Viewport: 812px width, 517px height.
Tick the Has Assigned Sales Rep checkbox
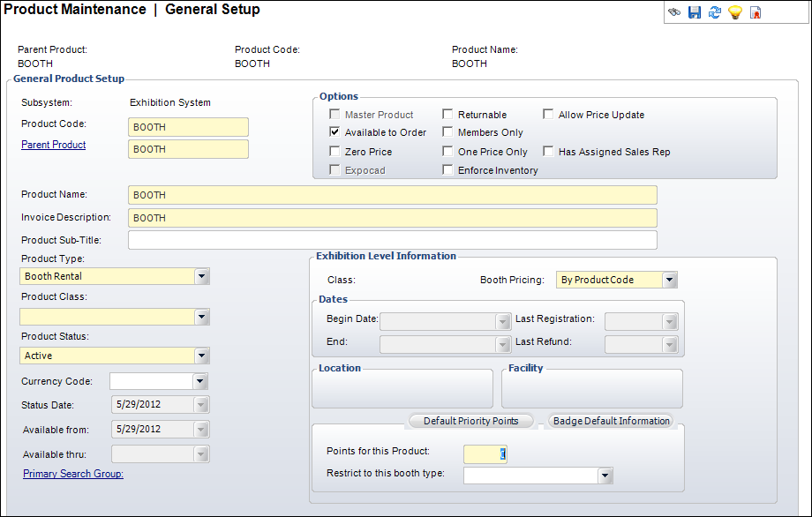pyautogui.click(x=549, y=152)
